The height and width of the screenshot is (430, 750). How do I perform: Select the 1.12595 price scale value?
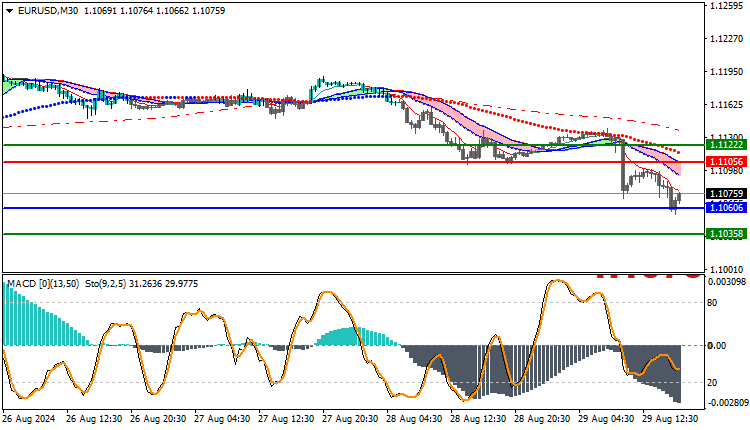pos(727,6)
